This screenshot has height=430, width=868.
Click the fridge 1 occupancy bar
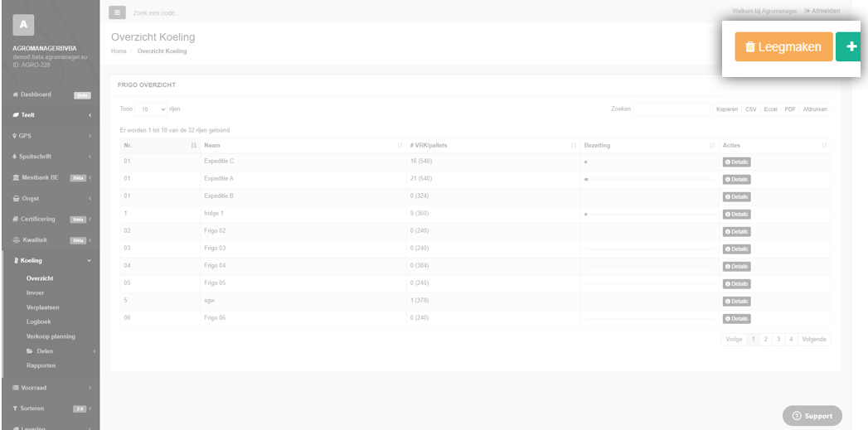click(x=650, y=214)
